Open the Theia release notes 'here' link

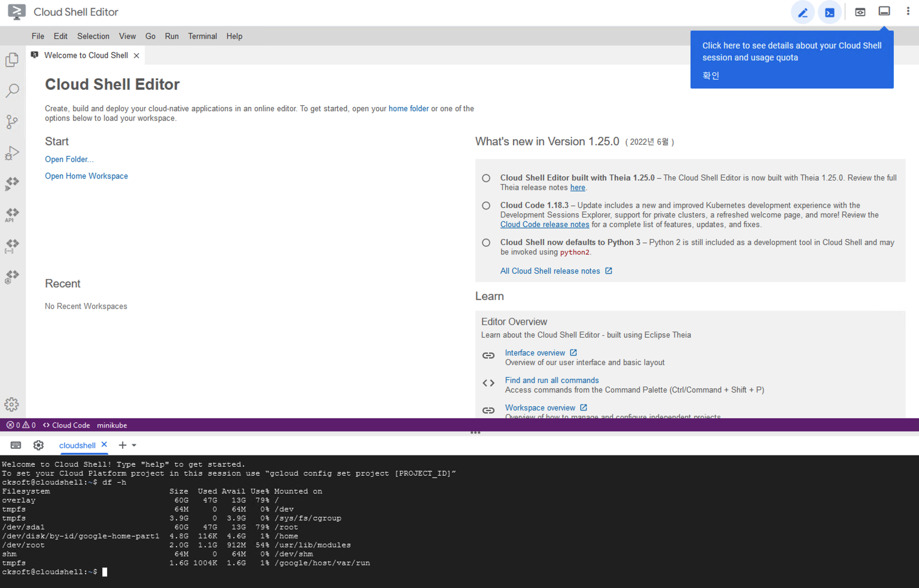tap(578, 188)
